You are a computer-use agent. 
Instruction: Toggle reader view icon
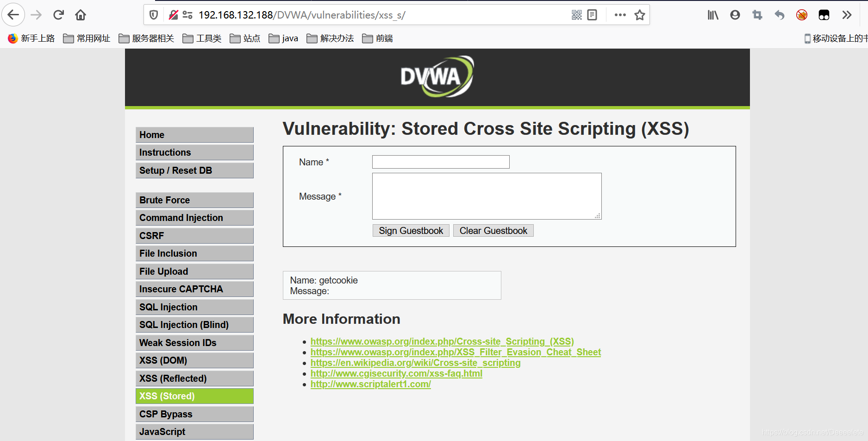pyautogui.click(x=592, y=15)
